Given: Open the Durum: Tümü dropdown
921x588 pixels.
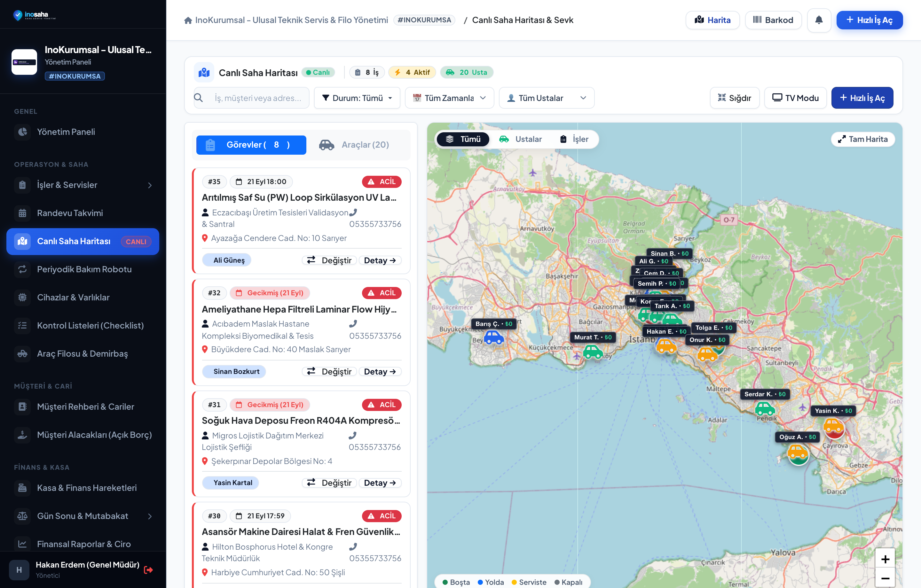Looking at the screenshot, I should 357,98.
